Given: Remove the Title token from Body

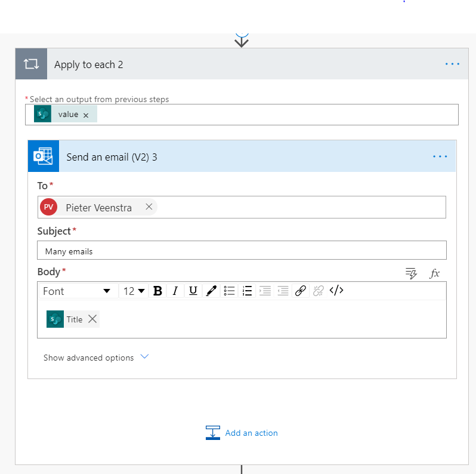Looking at the screenshot, I should (x=92, y=319).
